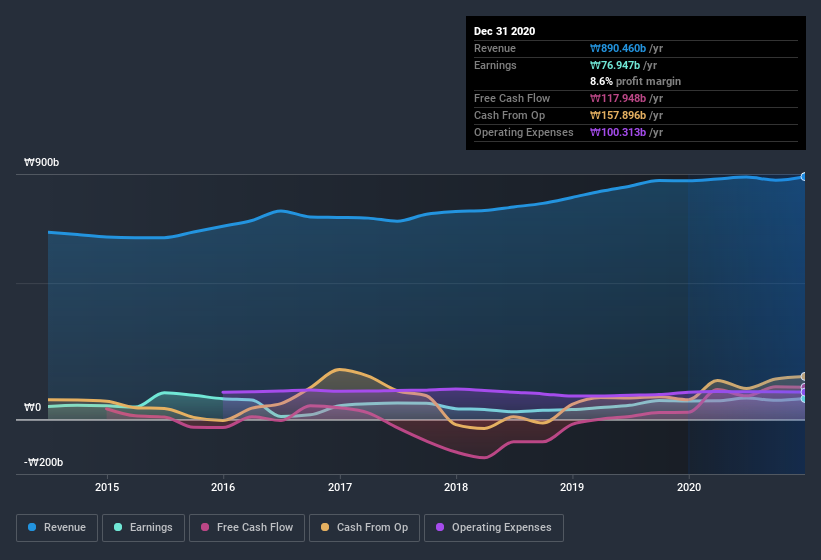
Task: Click the -₩200b y-axis label
Action: 43,462
